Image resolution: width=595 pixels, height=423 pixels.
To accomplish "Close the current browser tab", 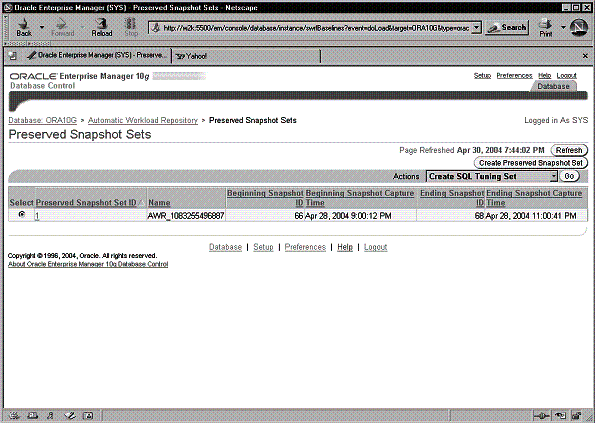I will point(585,56).
